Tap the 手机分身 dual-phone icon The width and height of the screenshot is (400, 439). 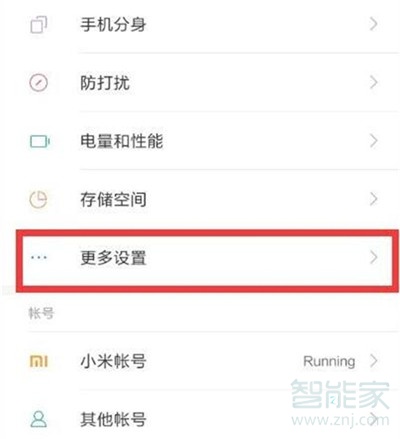[39, 25]
